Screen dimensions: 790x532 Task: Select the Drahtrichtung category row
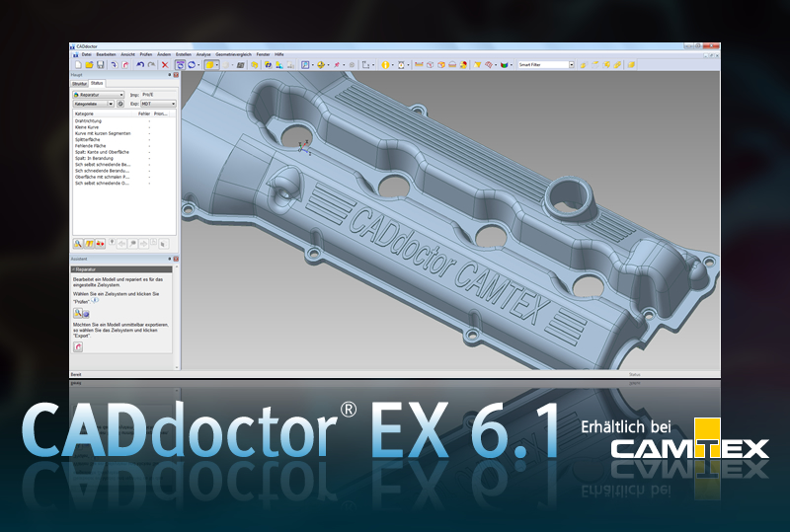point(124,121)
